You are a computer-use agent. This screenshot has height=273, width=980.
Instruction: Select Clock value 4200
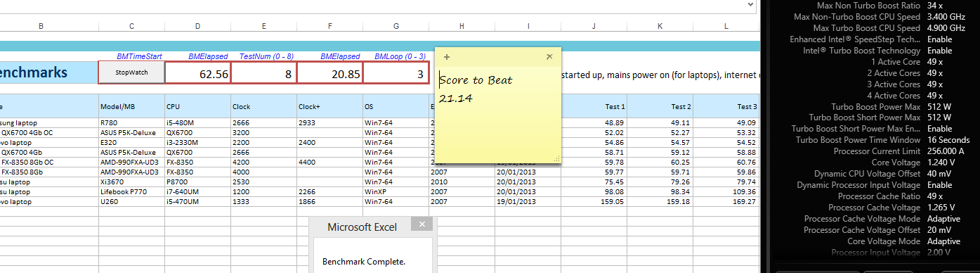(263, 162)
